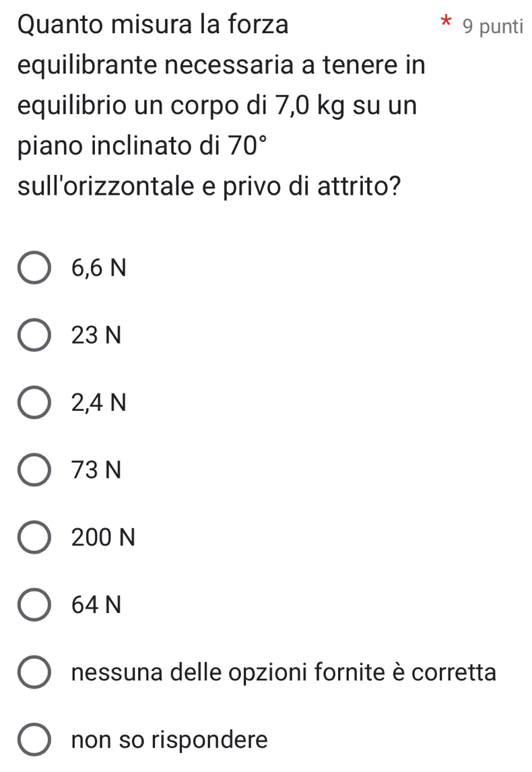This screenshot has width=532, height=772.
Task: Select the non so rispondere radio button
Action: (x=34, y=740)
